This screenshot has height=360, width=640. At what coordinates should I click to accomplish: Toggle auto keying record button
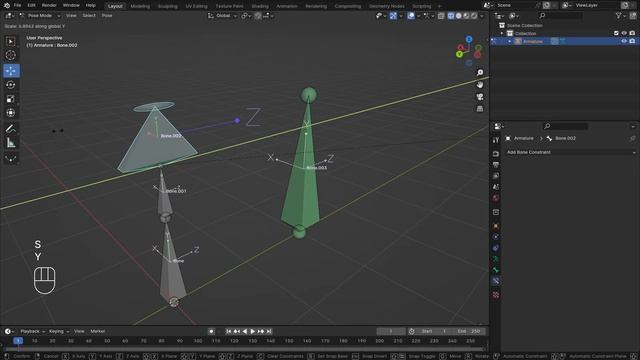pos(211,331)
